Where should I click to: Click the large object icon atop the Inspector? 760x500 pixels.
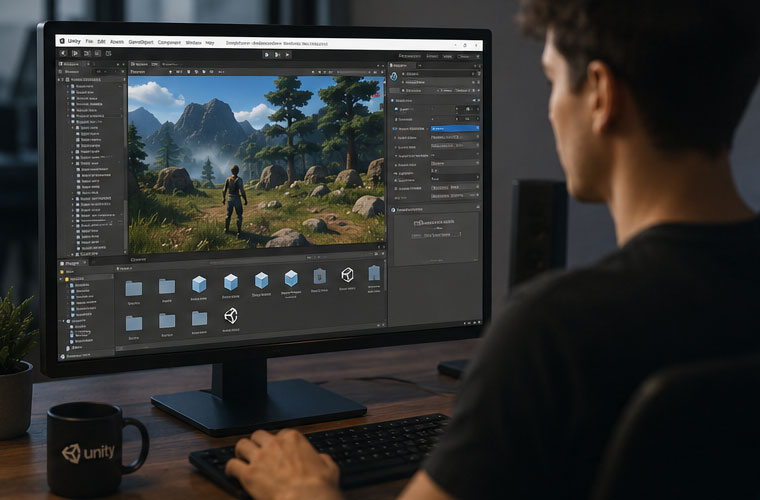pyautogui.click(x=394, y=77)
